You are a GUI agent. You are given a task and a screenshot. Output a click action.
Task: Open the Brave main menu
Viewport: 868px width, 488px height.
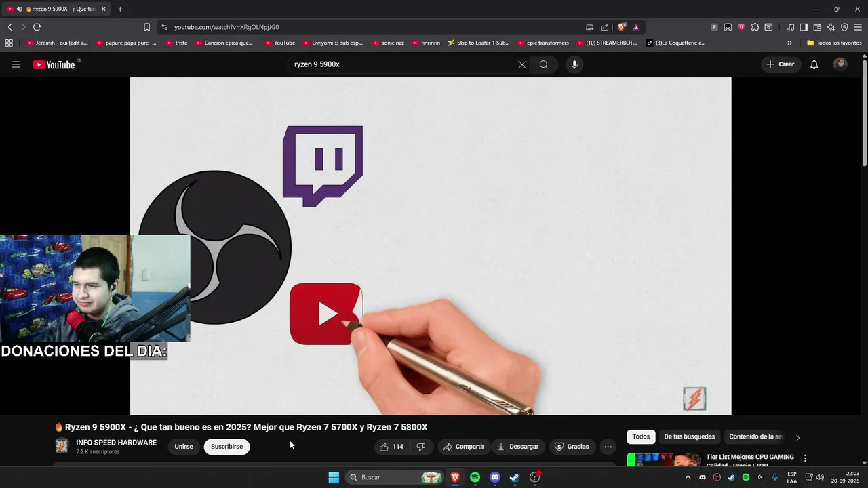click(x=858, y=27)
